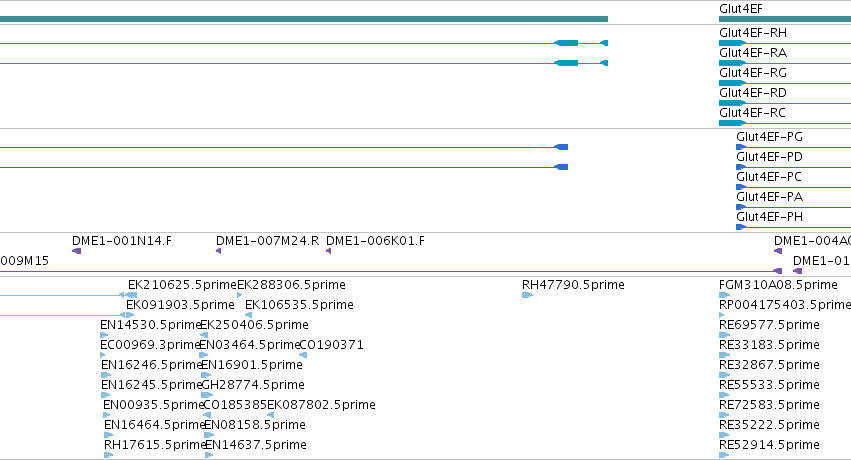Click the purple arrow glyph under DME1-007M24.R
Screen dimensions: 851x460
[x=219, y=251]
